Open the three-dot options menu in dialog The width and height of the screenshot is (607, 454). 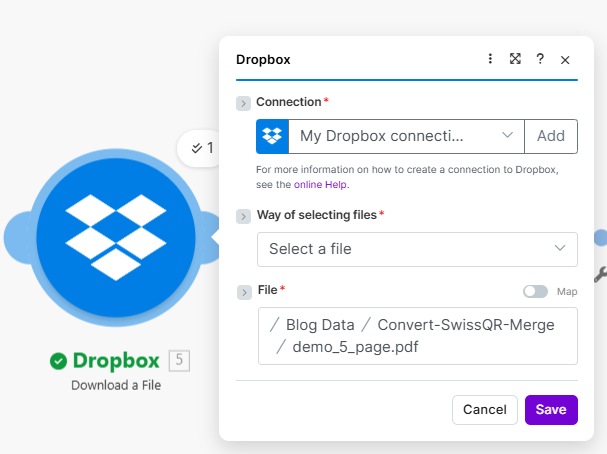click(490, 59)
